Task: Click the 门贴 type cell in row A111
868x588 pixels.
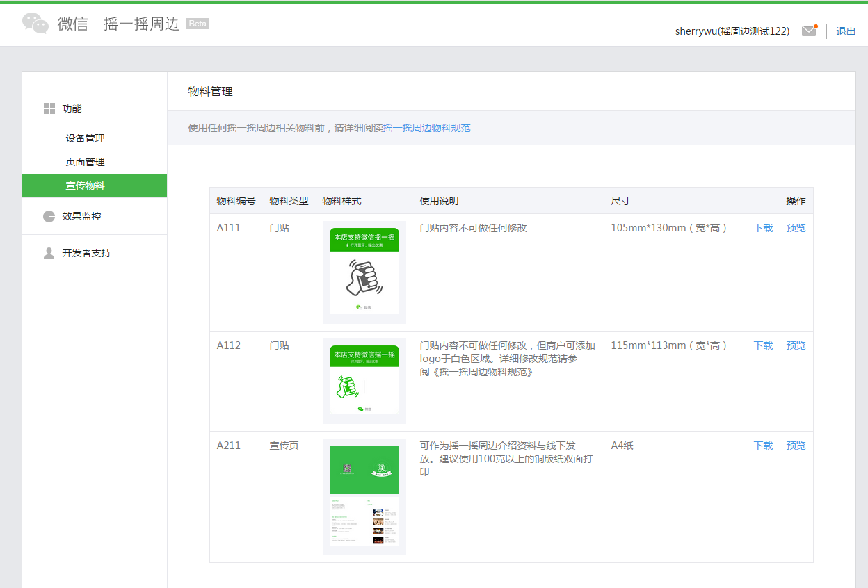Action: [x=280, y=228]
